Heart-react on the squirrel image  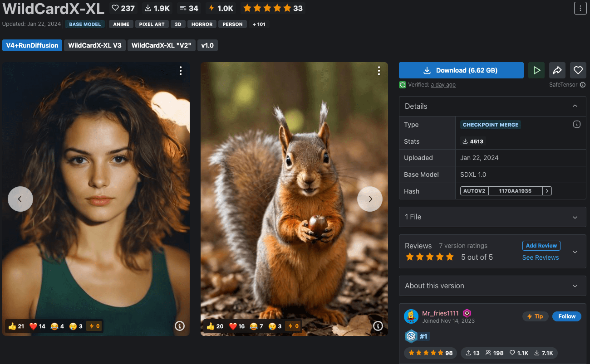[x=237, y=326]
